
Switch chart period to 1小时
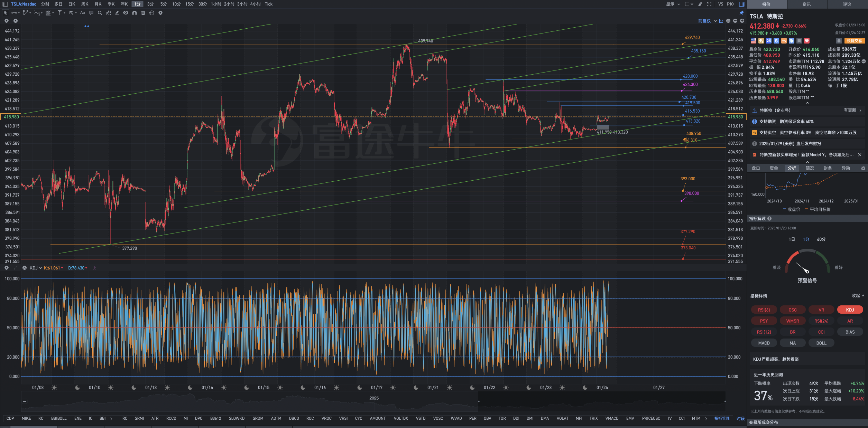(216, 4)
